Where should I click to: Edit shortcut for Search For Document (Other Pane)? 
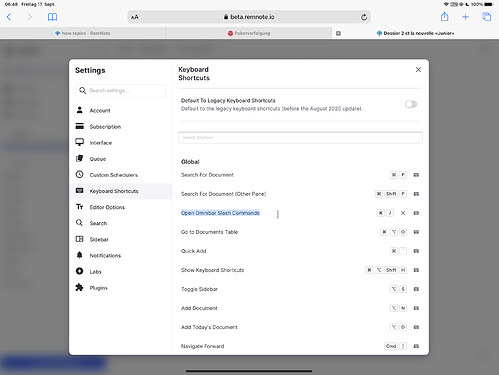[x=416, y=194]
